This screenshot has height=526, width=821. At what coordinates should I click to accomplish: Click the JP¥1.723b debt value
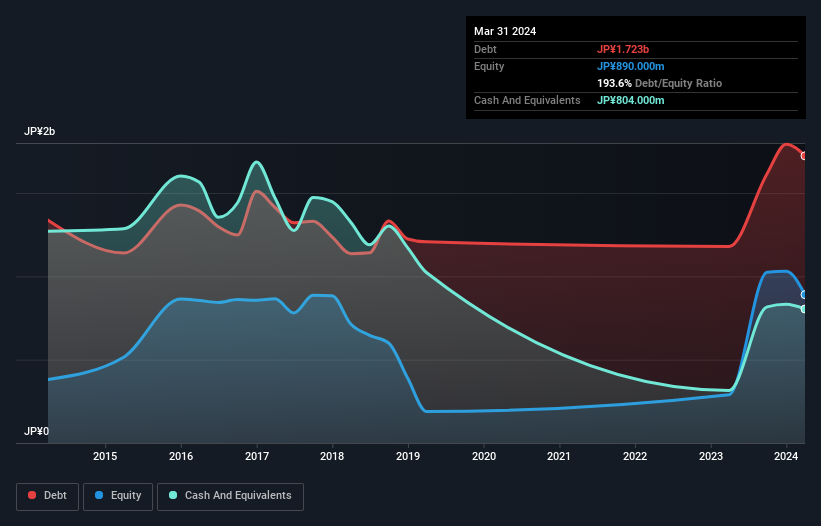(623, 49)
